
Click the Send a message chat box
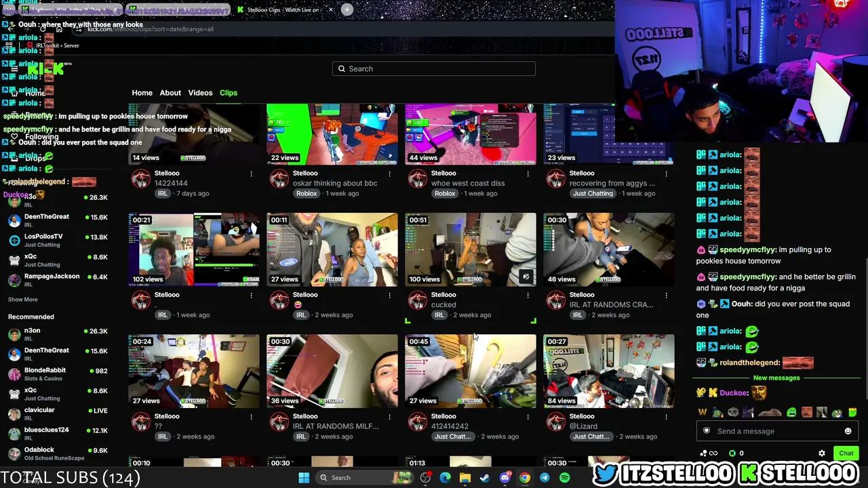click(x=776, y=431)
